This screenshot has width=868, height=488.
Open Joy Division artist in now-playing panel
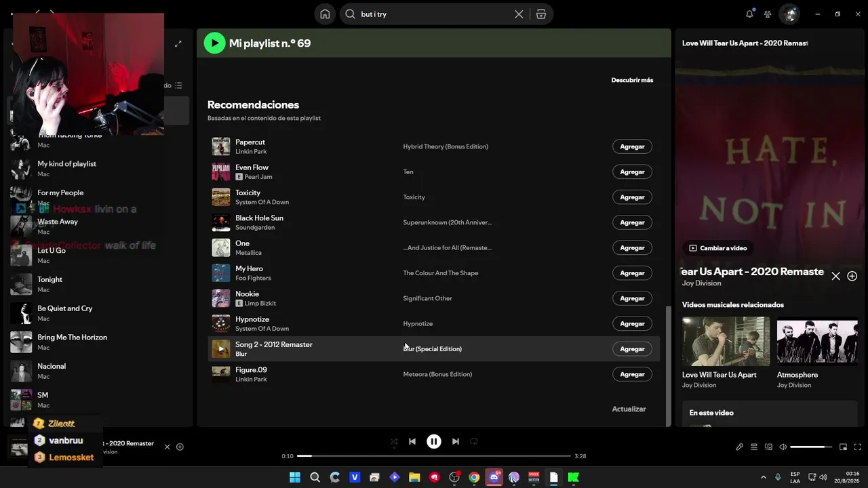tap(702, 283)
